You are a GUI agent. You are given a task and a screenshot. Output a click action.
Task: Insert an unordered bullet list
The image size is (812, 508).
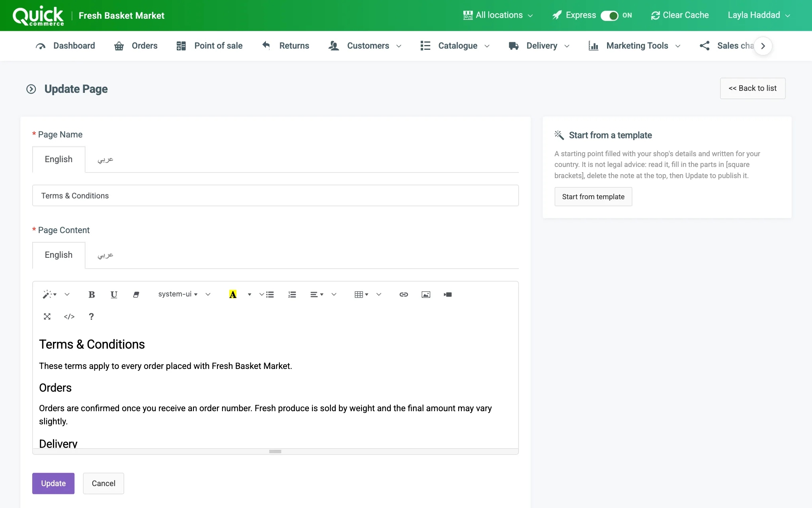(270, 294)
